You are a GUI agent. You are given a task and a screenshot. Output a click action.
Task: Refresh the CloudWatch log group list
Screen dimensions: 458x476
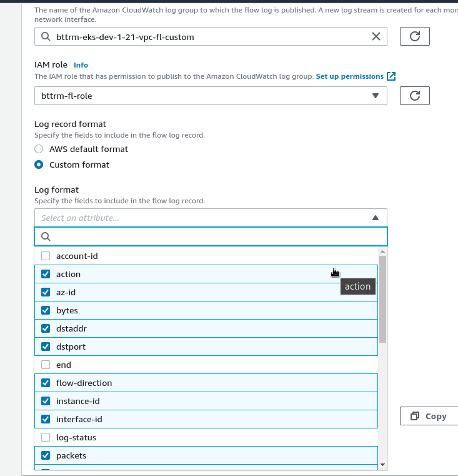pos(415,36)
